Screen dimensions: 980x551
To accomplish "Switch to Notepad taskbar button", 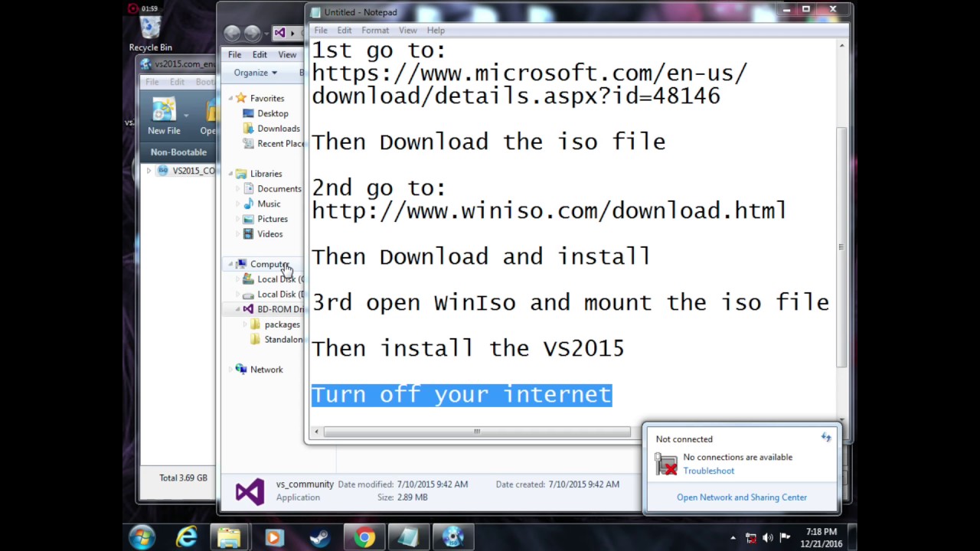I will click(408, 537).
